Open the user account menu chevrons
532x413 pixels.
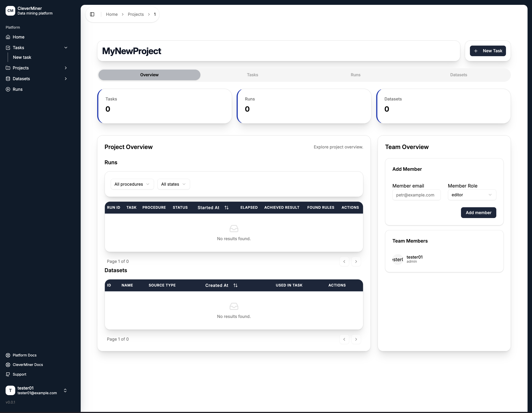[65, 390]
